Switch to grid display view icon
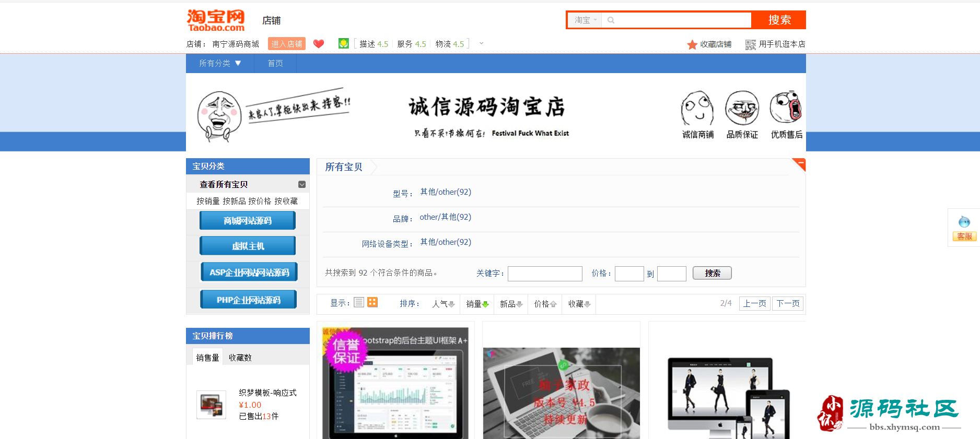Viewport: 980px width, 439px height. coord(372,302)
